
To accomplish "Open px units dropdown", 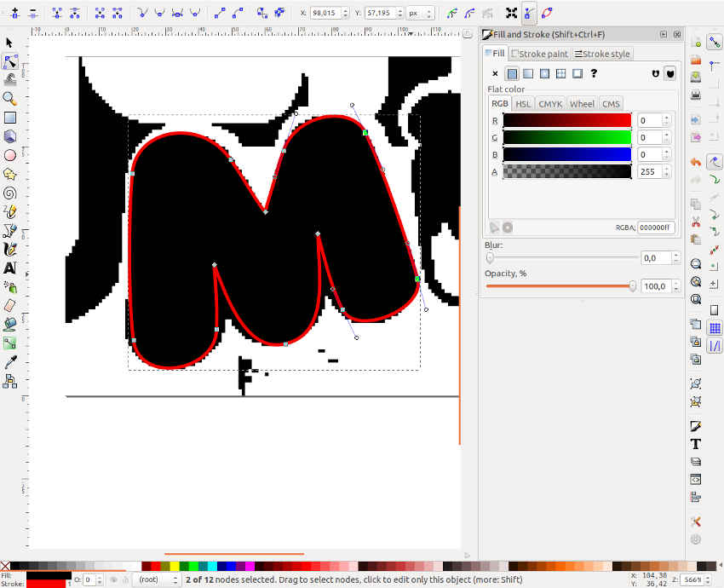I will pos(421,14).
